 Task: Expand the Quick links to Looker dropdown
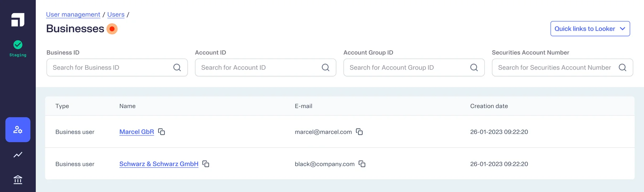click(x=590, y=29)
